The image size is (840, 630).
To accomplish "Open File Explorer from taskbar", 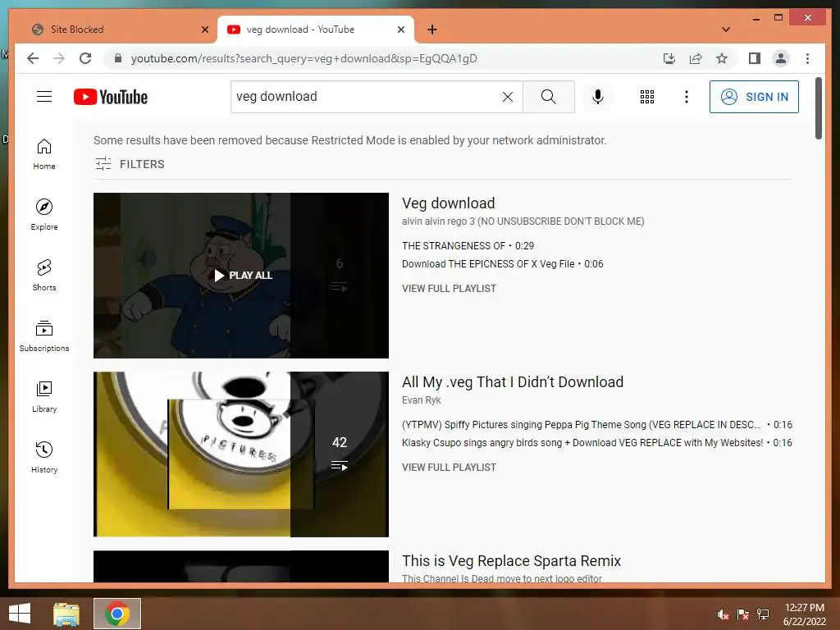I will tap(66, 614).
